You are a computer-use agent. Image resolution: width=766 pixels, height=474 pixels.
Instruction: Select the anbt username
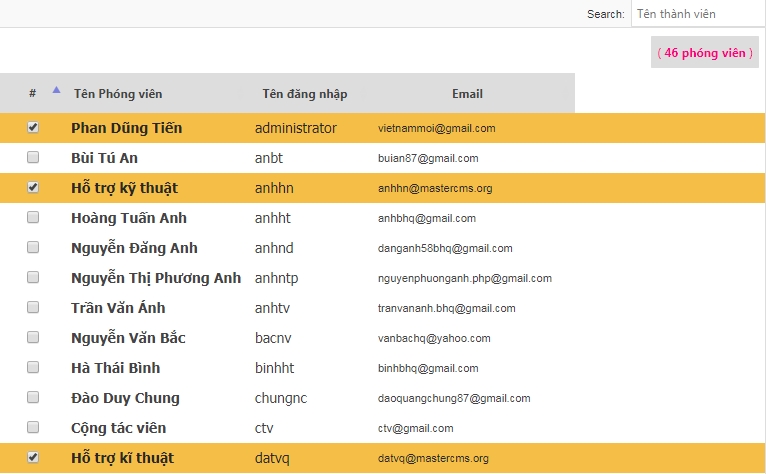pos(269,158)
